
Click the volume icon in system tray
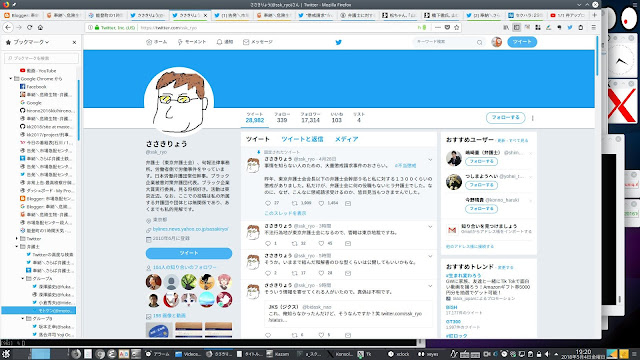coord(547,354)
